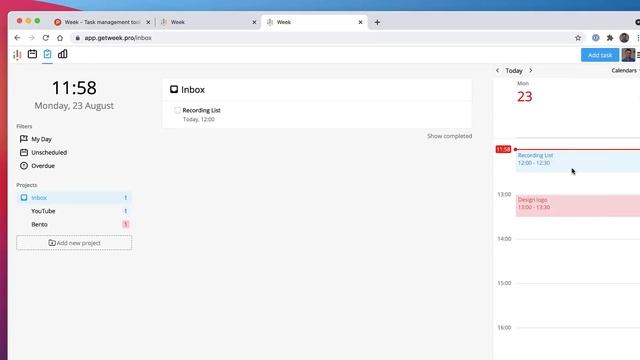Open the statistics bar chart icon
The width and height of the screenshot is (640, 360).
point(62,54)
